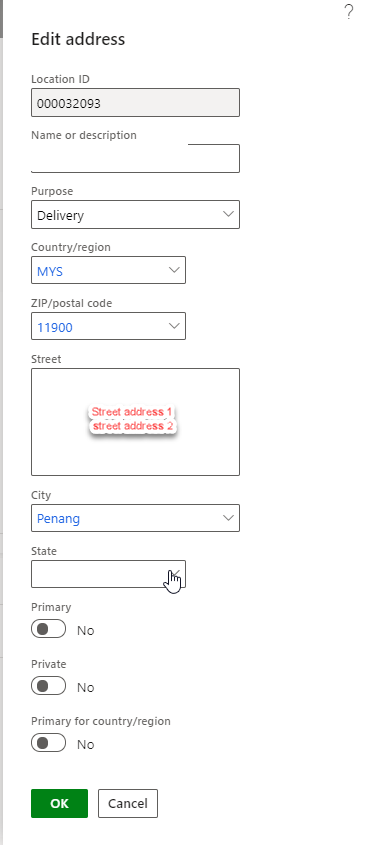Enable Primary for country/region switch
The image size is (372, 845).
[49, 743]
